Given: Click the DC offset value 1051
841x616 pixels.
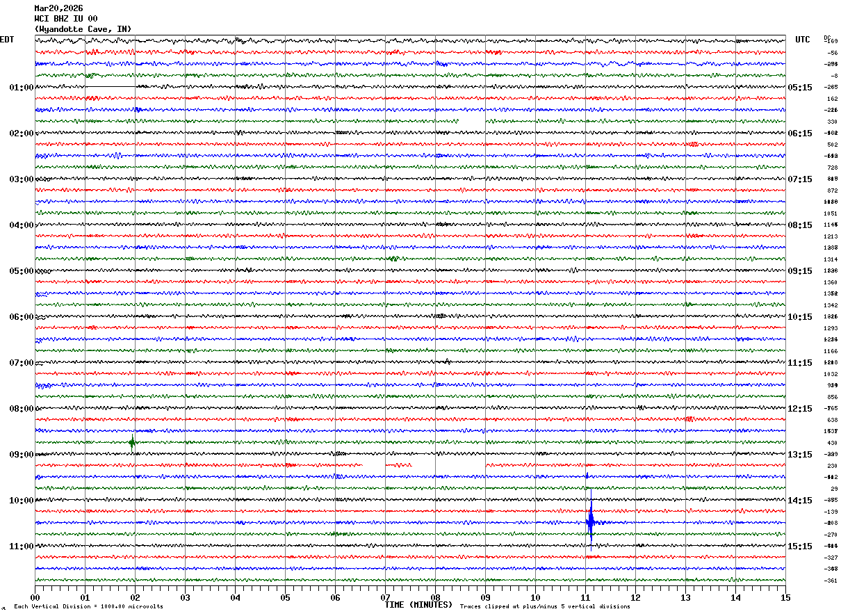Looking at the screenshot, I should coord(831,213).
